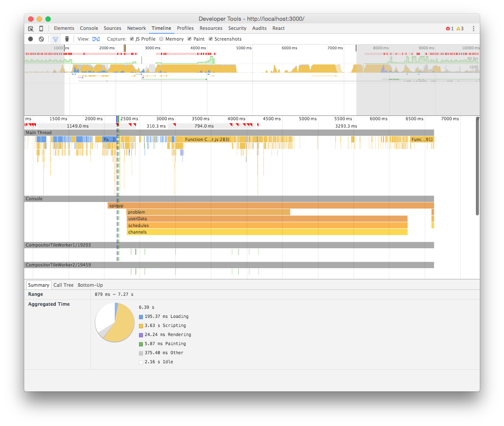Switch to the Security panel tab
504x426 pixels.
[237, 28]
